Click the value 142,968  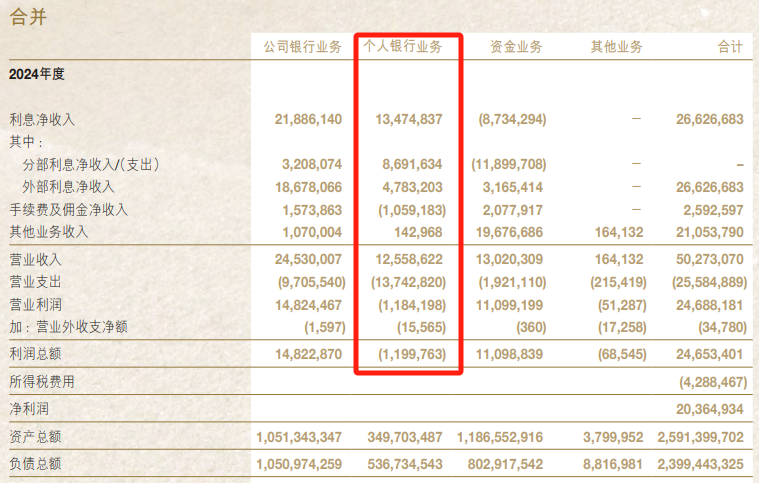(418, 232)
